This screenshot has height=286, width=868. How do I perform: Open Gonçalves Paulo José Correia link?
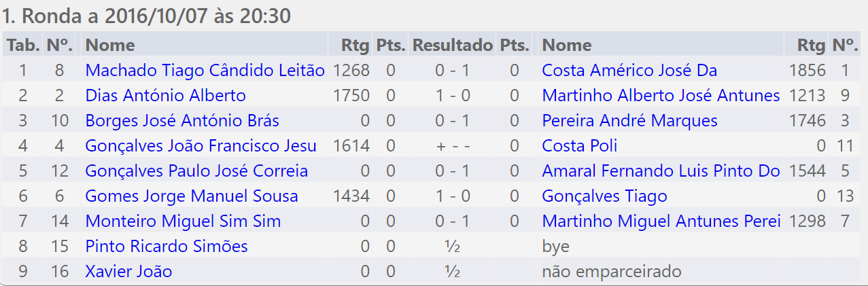196,171
